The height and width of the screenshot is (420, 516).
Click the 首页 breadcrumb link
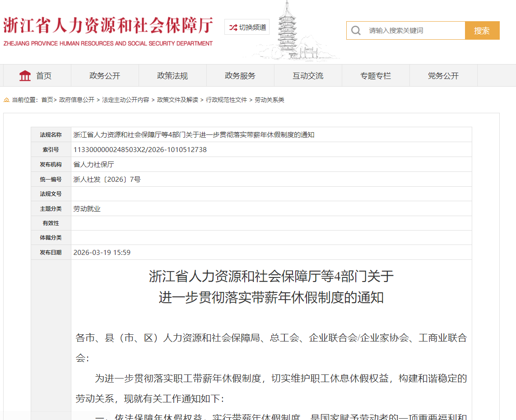pyautogui.click(x=47, y=100)
